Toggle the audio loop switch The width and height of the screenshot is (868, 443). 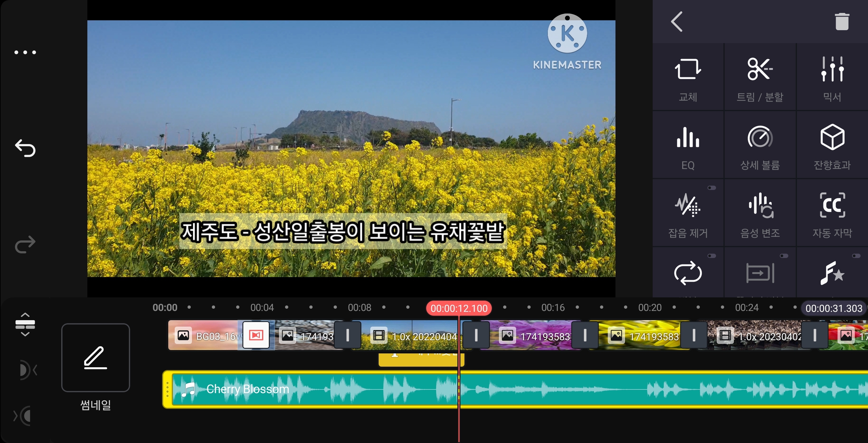pyautogui.click(x=711, y=256)
